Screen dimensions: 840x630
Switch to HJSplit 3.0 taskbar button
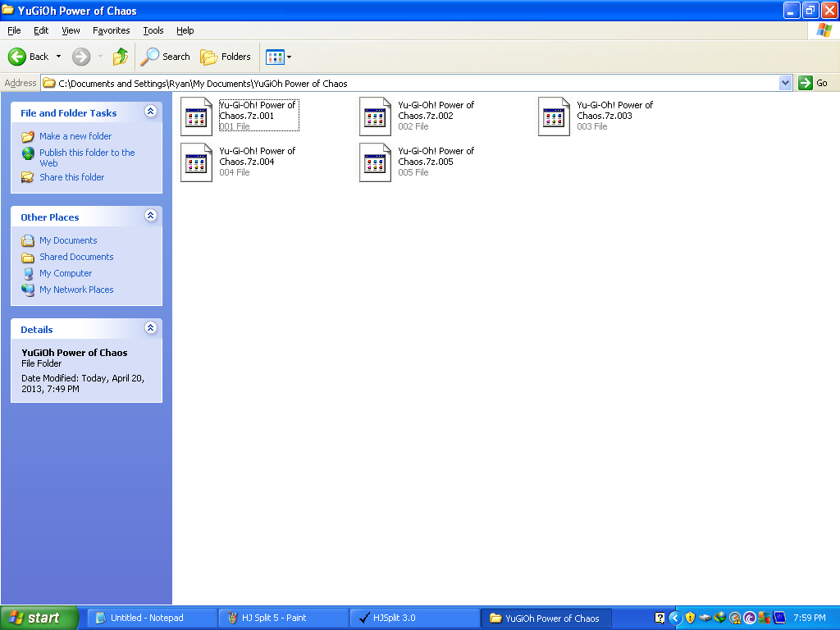point(414,618)
